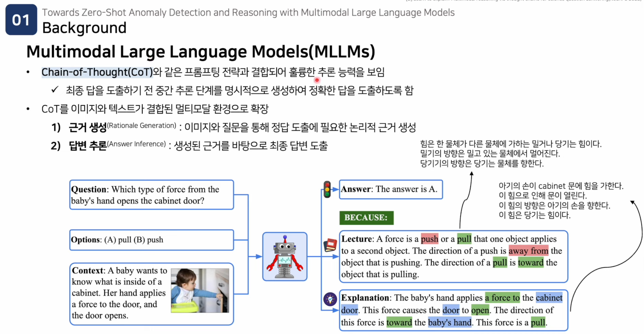Click the blue highlighted 'baby's hand' text
Viewport: 644px width, 334px height.
pos(450,322)
